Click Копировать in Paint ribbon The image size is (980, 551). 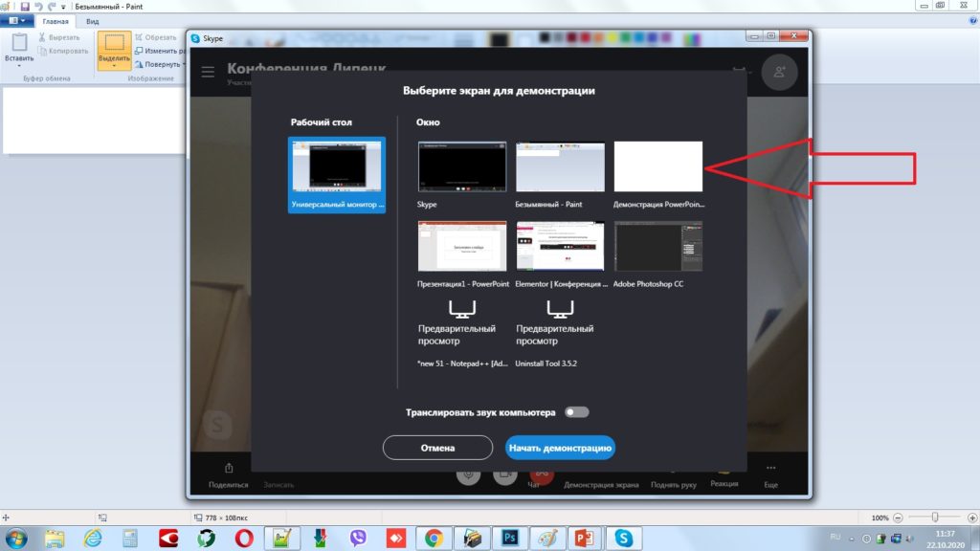(63, 52)
